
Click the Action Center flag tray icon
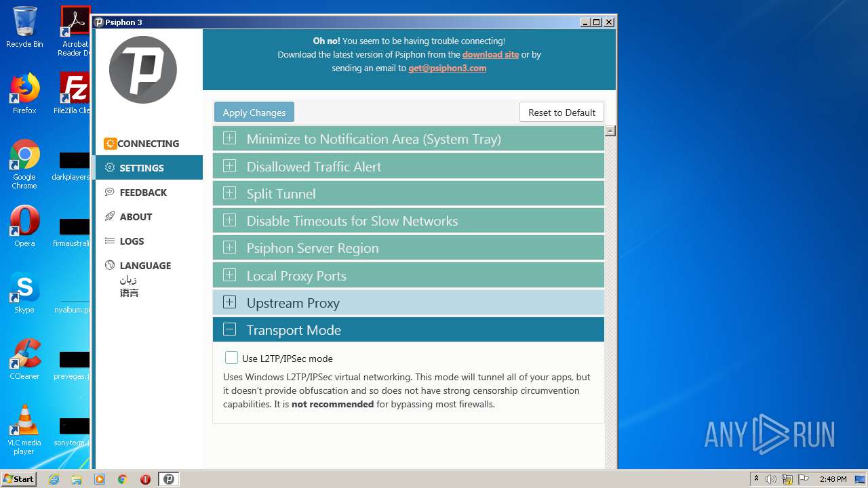click(x=804, y=479)
